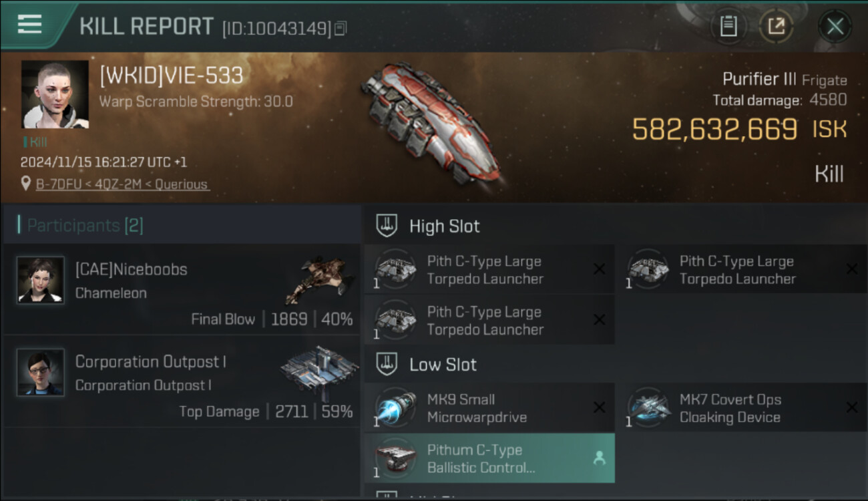Open the hamburger menu icon
868x501 pixels.
pyautogui.click(x=29, y=25)
